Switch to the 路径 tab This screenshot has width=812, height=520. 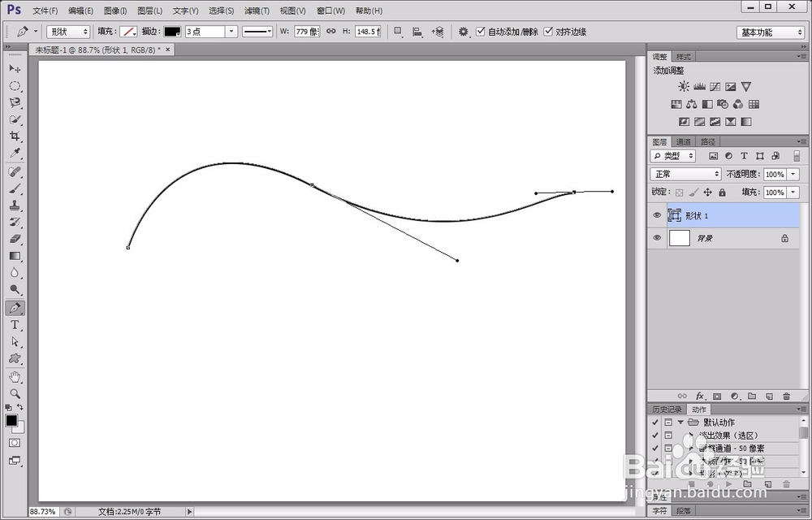point(708,141)
